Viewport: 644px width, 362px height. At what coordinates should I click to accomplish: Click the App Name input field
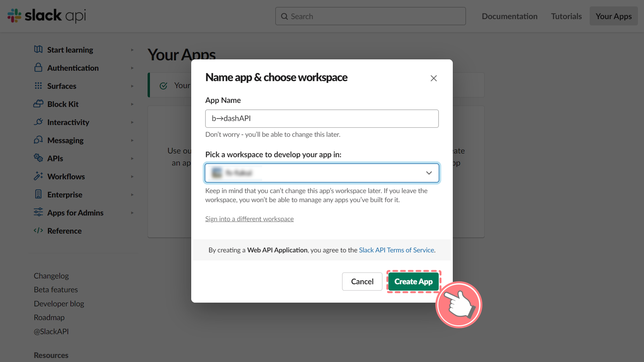(322, 118)
